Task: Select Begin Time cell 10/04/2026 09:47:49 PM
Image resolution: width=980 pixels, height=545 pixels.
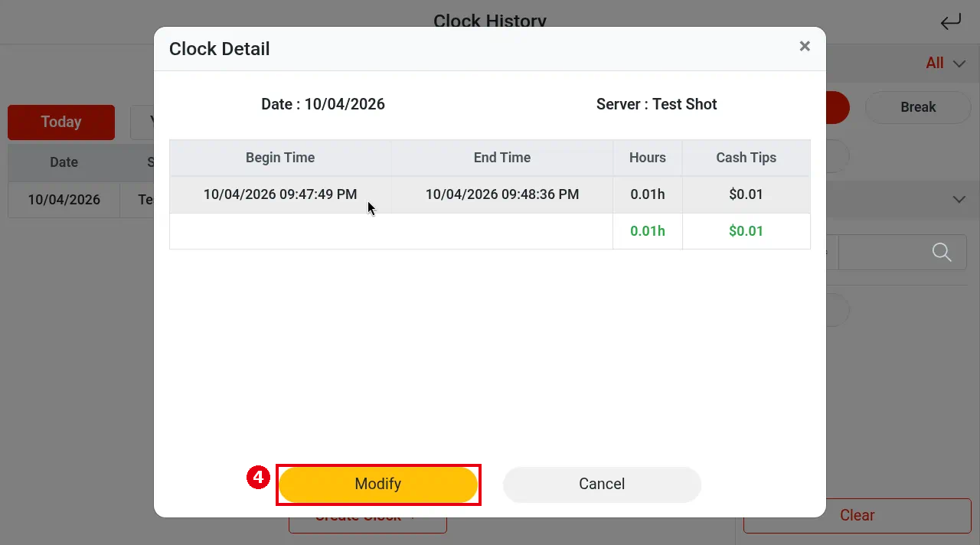Action: point(280,194)
